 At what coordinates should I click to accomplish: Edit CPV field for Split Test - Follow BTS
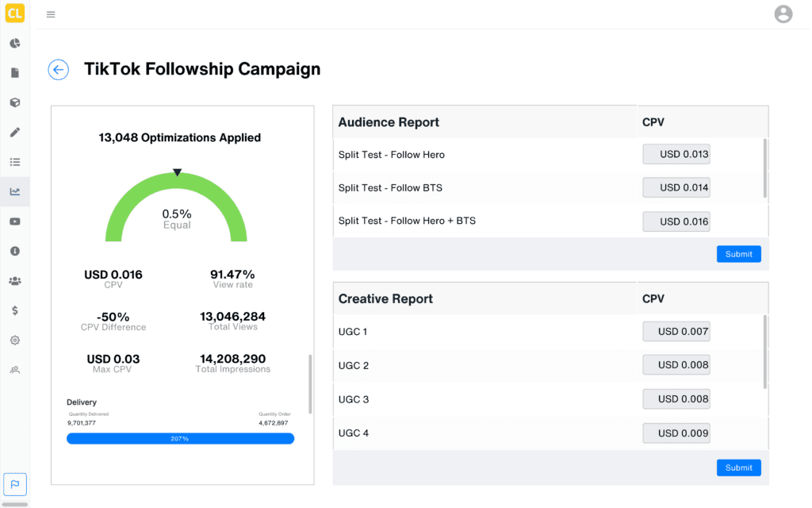pyautogui.click(x=676, y=187)
